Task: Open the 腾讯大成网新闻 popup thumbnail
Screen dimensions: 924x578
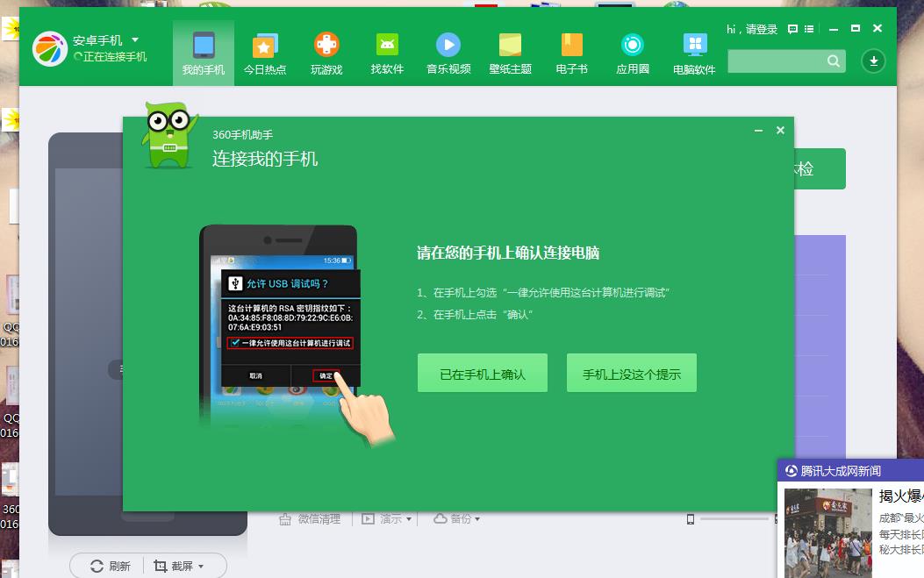Action: pyautogui.click(x=828, y=533)
